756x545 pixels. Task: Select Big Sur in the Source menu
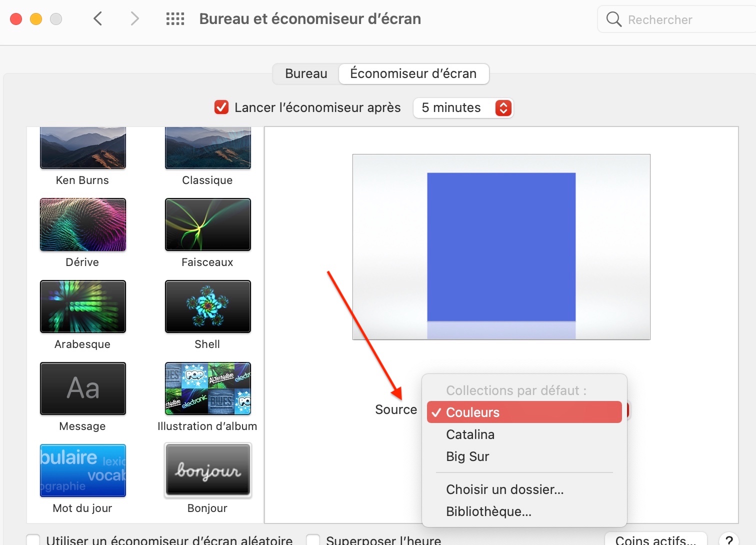(x=467, y=456)
